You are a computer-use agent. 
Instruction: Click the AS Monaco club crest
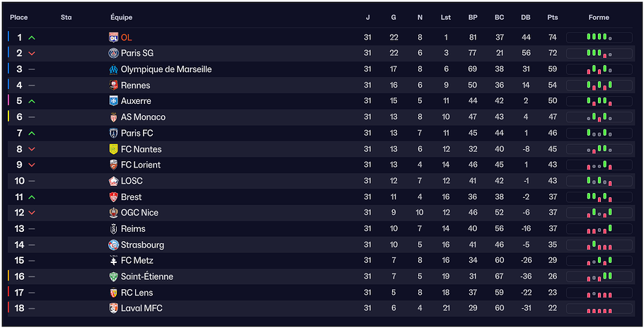pos(113,117)
